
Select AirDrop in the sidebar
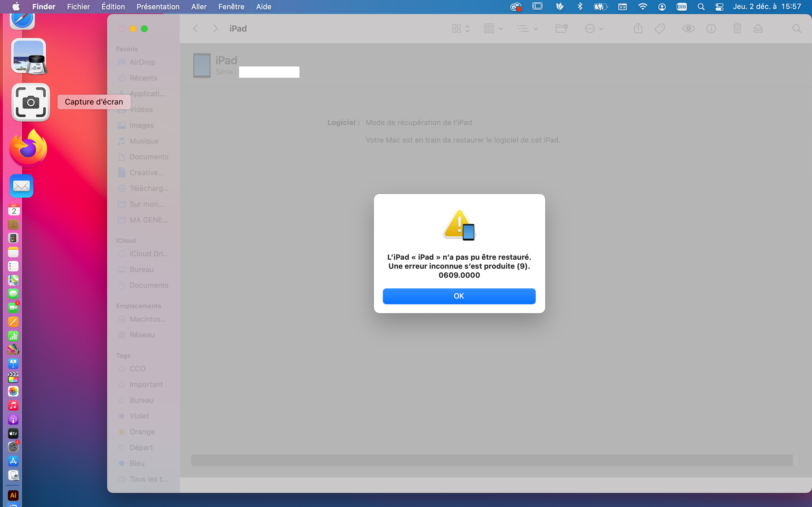coord(142,62)
